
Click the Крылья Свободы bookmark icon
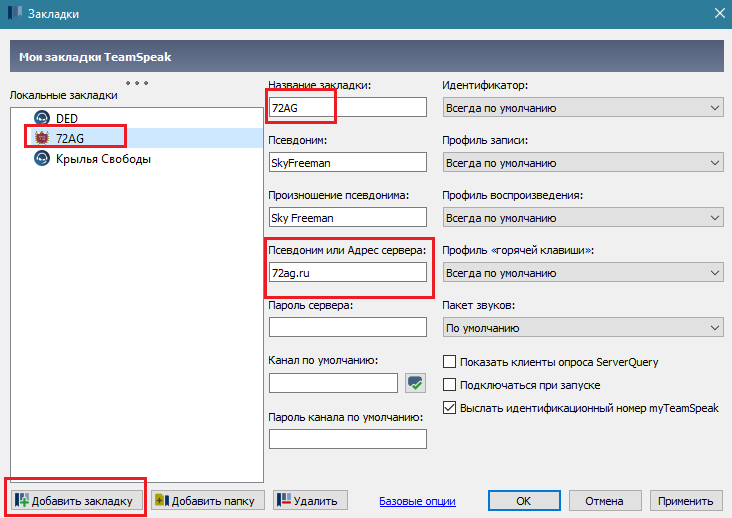click(42, 159)
